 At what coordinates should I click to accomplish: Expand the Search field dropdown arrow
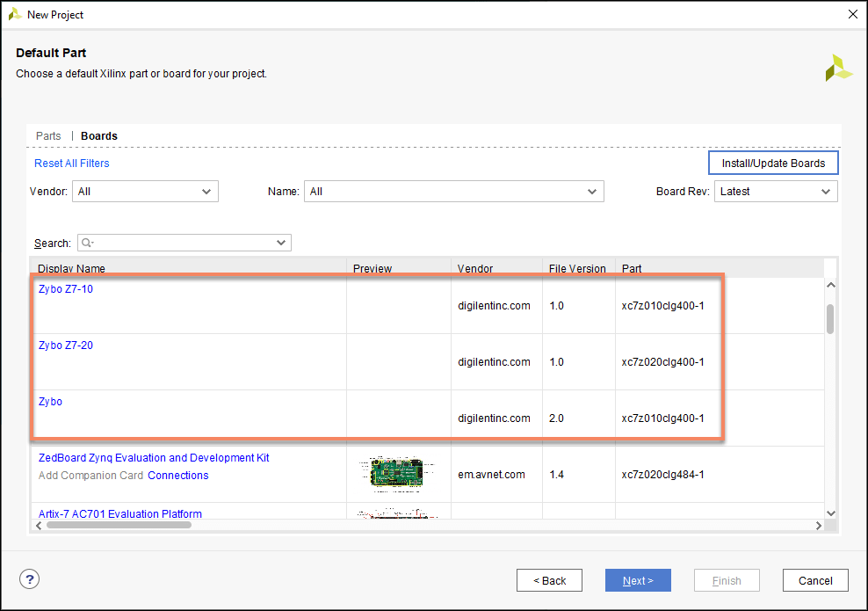click(281, 243)
